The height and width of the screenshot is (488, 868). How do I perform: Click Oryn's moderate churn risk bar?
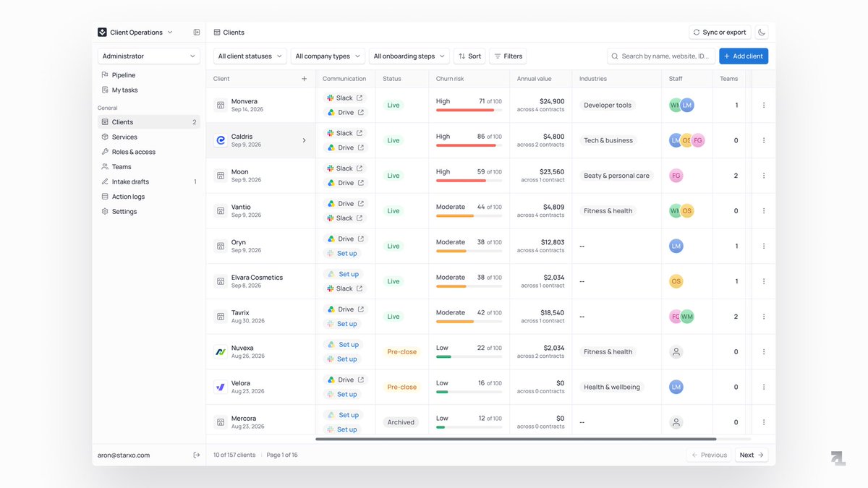469,251
